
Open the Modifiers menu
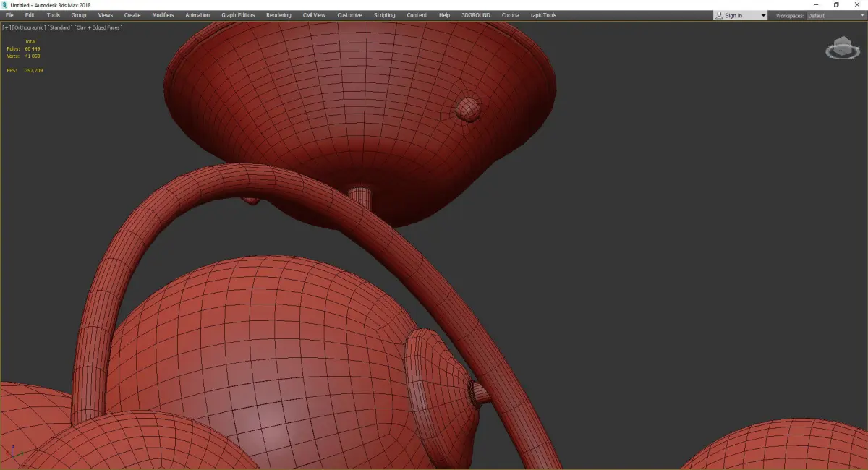click(x=163, y=15)
